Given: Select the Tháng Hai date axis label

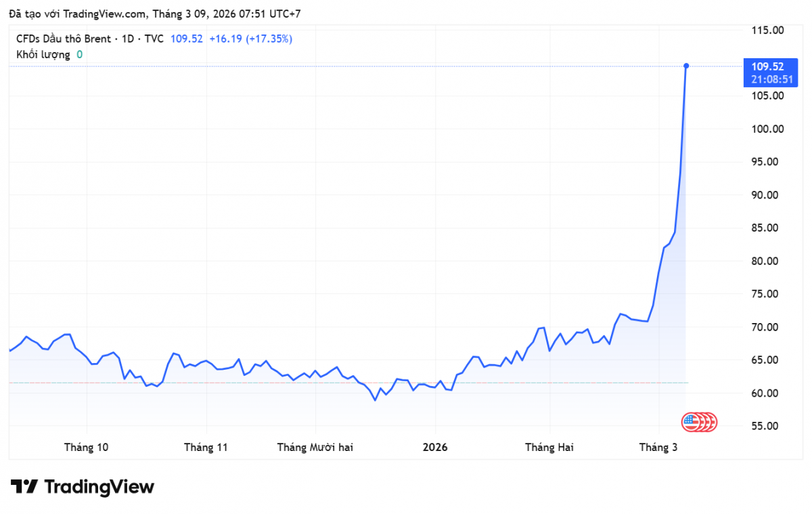Looking at the screenshot, I should (549, 447).
